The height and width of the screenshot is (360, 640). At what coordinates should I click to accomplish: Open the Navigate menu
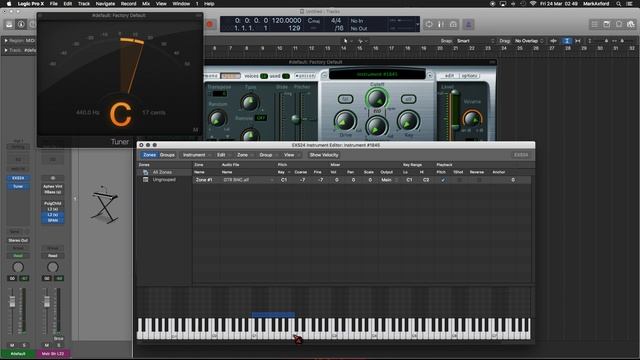pyautogui.click(x=105, y=4)
